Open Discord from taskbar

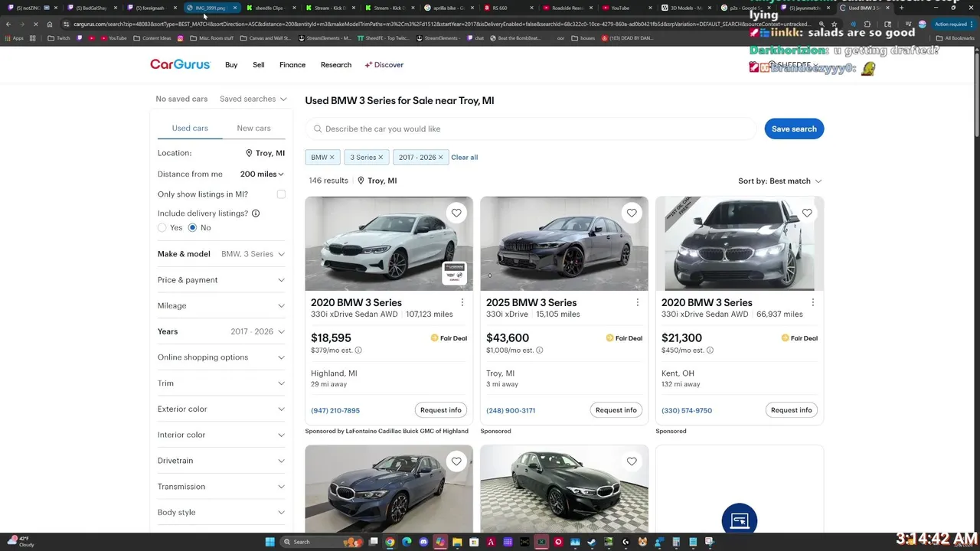click(x=423, y=542)
